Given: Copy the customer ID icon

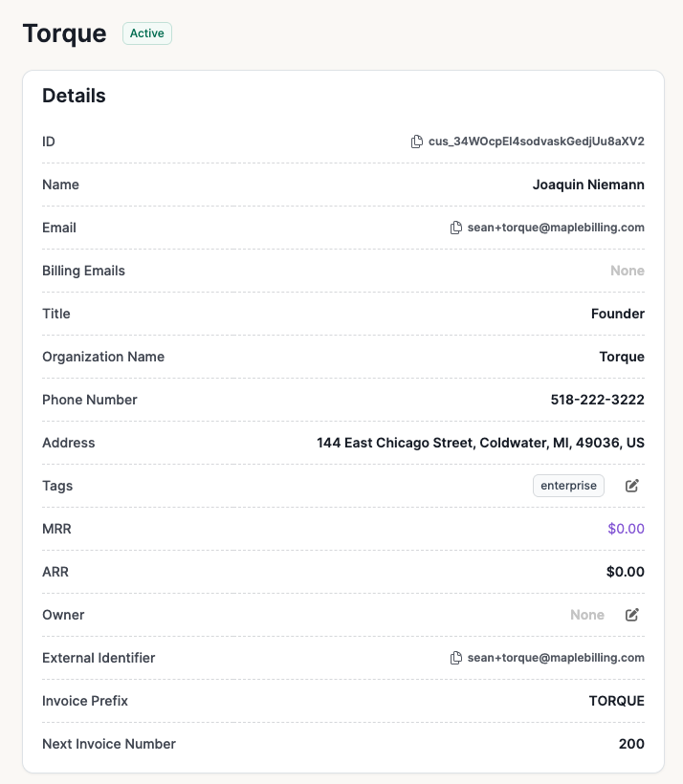Looking at the screenshot, I should [x=417, y=142].
